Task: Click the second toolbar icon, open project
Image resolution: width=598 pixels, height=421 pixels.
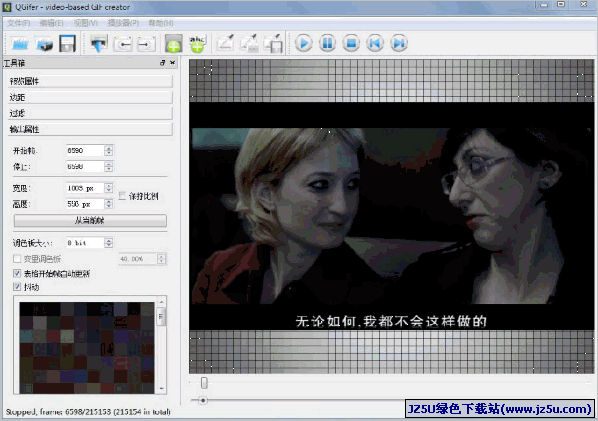Action: click(x=44, y=44)
